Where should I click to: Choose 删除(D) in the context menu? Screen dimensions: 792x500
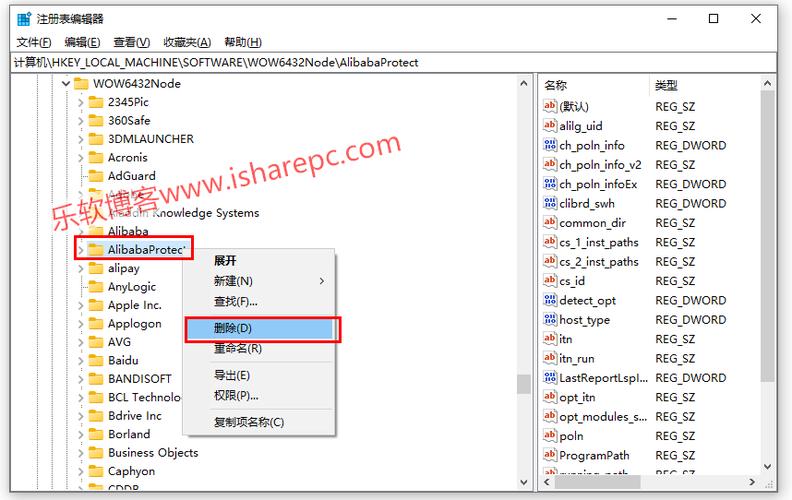pos(260,328)
